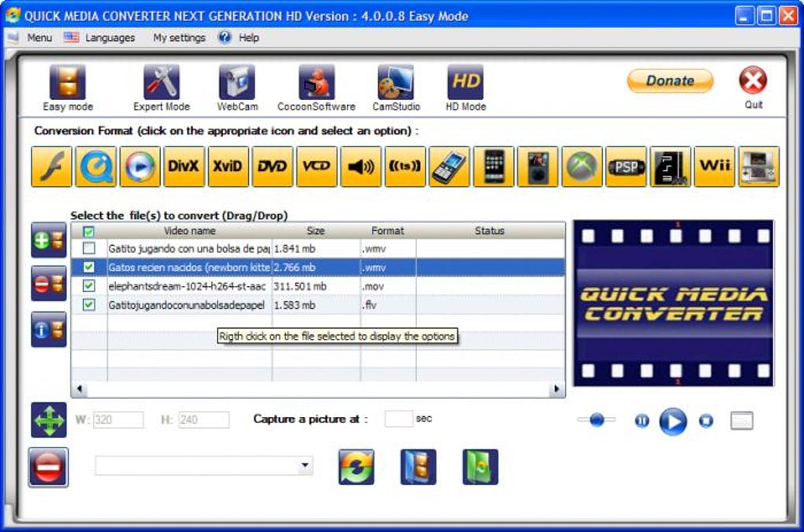Stop the video preview
The height and width of the screenshot is (532, 804).
(x=706, y=421)
